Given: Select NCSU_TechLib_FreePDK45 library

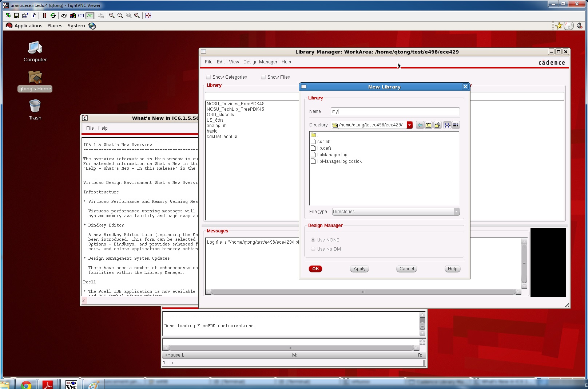Looking at the screenshot, I should coord(235,109).
